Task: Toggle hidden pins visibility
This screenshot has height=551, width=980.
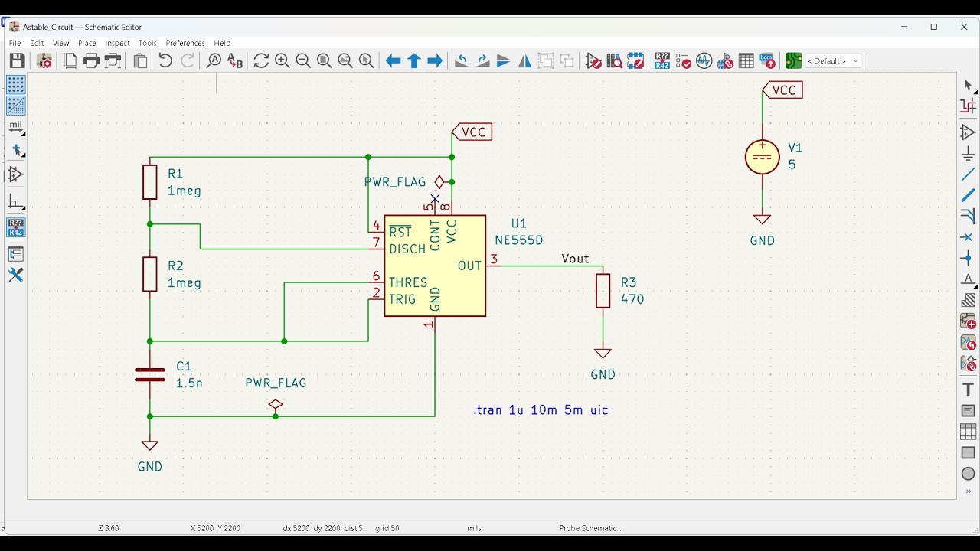Action: (15, 174)
